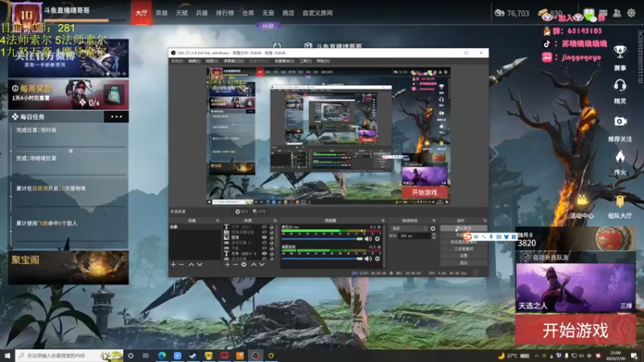Open 排行榜 leaderboard tab
The height and width of the screenshot is (362, 644).
point(225,13)
